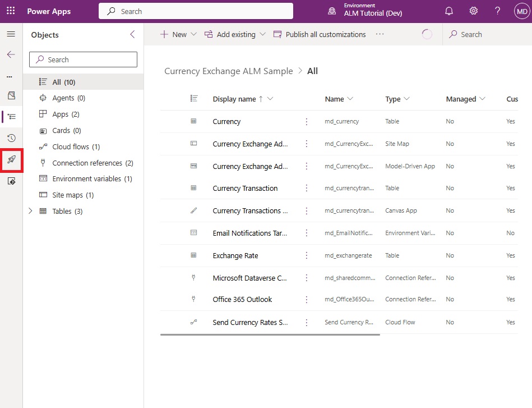The image size is (532, 408).
Task: Expand the Tables tree node
Action: [x=30, y=211]
